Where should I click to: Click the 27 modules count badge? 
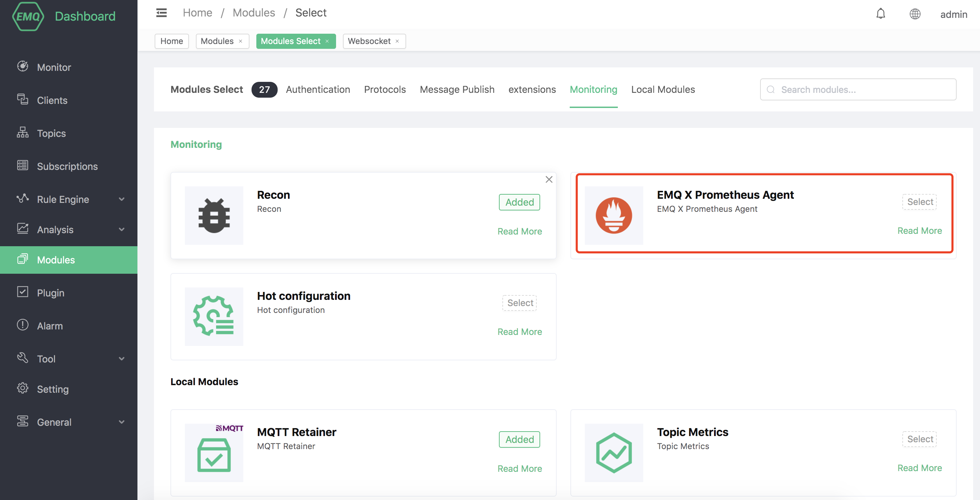[x=264, y=89]
